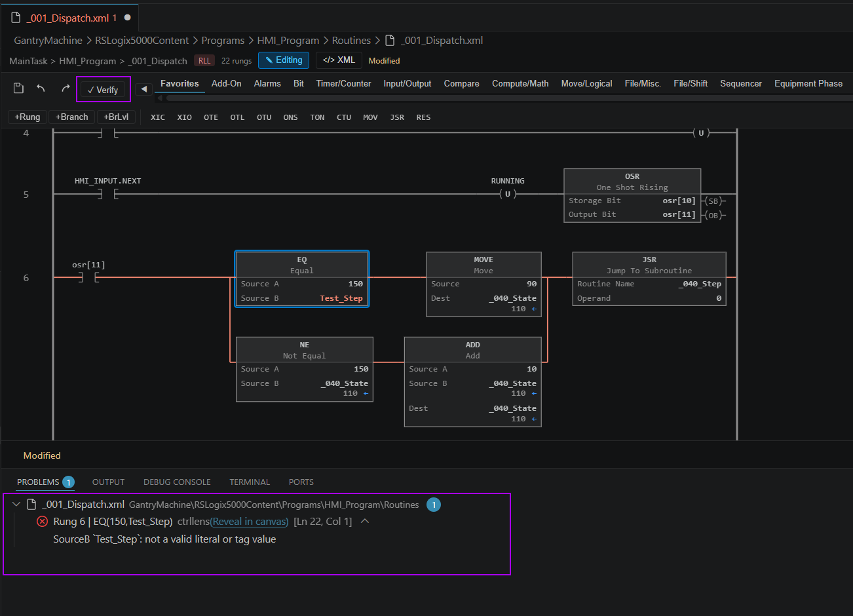
Task: Add a new rung with +Rung
Action: pos(28,117)
